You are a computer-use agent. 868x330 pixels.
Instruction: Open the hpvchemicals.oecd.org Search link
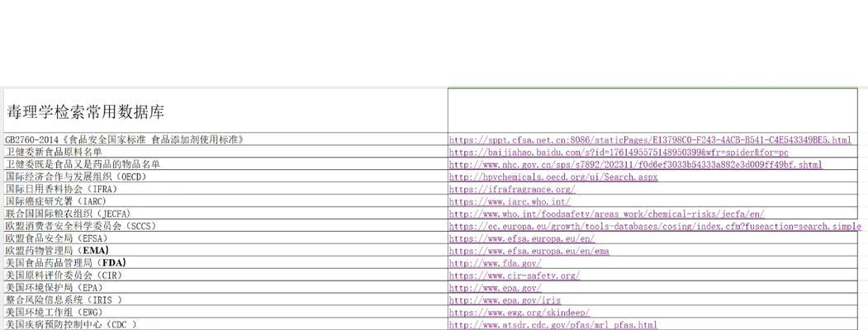tap(553, 177)
